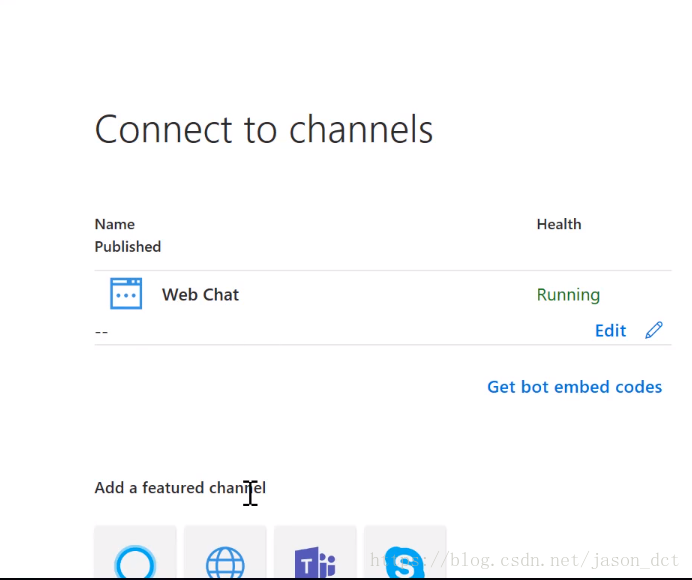Click the Published column header
This screenshot has height=580, width=692.
(x=127, y=246)
